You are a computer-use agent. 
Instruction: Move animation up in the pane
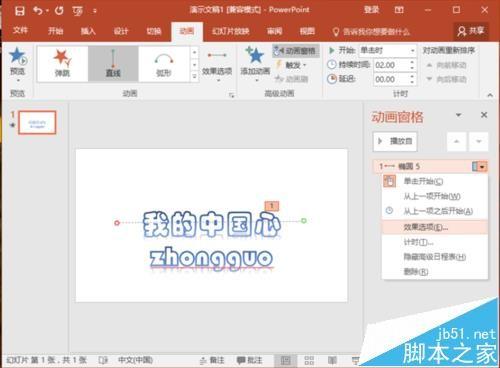pyautogui.click(x=457, y=141)
